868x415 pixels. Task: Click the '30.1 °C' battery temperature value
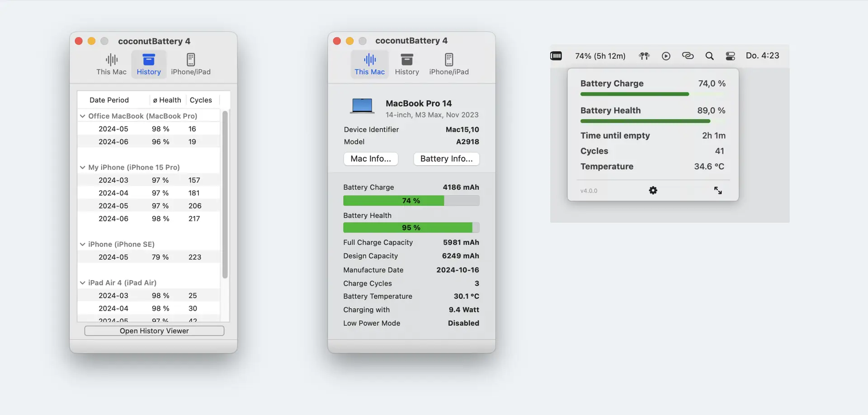tap(466, 296)
